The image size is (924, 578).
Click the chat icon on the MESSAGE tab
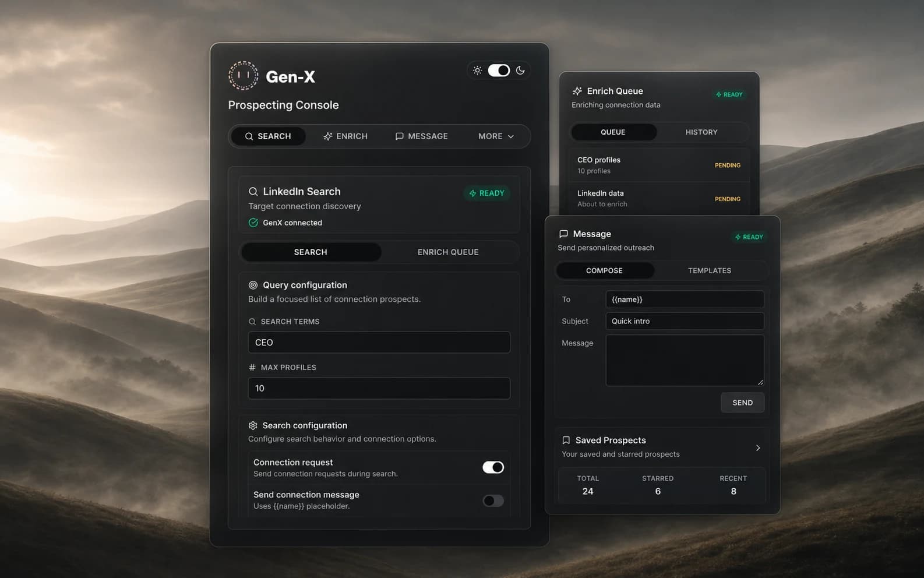coord(399,136)
